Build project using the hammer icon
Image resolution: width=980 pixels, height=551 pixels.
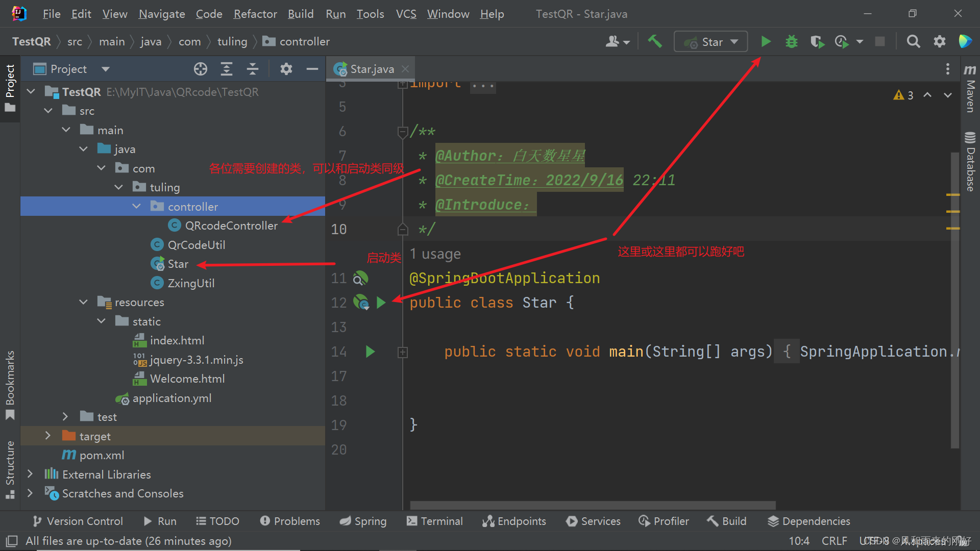pos(655,41)
